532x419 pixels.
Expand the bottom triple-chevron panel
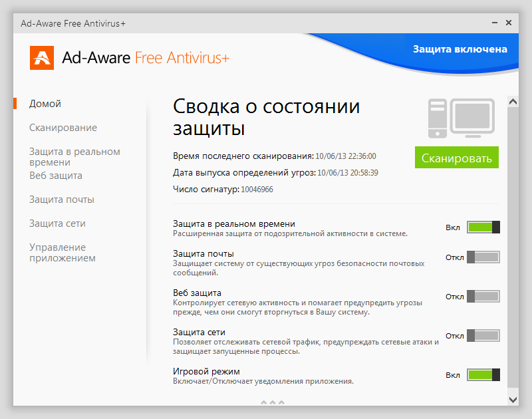coord(273,402)
